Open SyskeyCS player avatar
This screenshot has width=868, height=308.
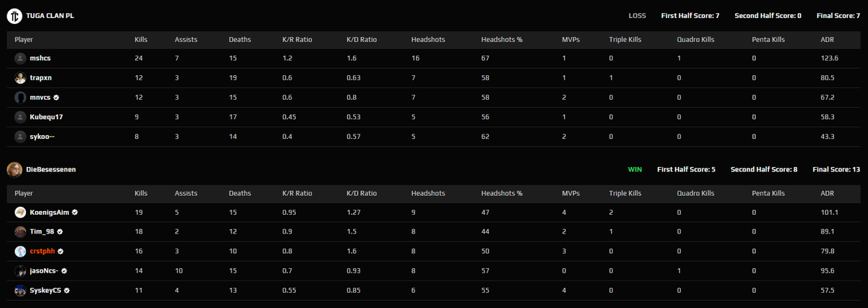click(x=20, y=290)
